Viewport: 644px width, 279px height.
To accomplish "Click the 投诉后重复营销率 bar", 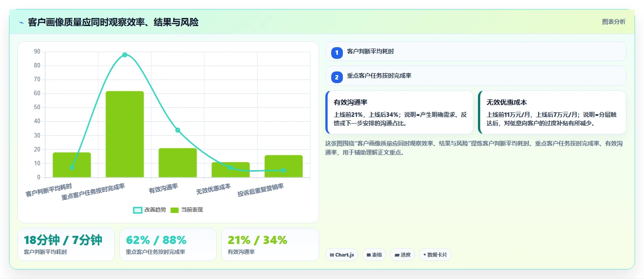I will click(284, 166).
